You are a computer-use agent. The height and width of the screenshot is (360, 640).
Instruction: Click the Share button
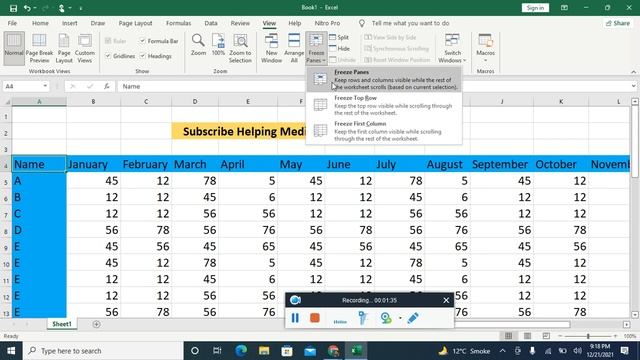(618, 23)
